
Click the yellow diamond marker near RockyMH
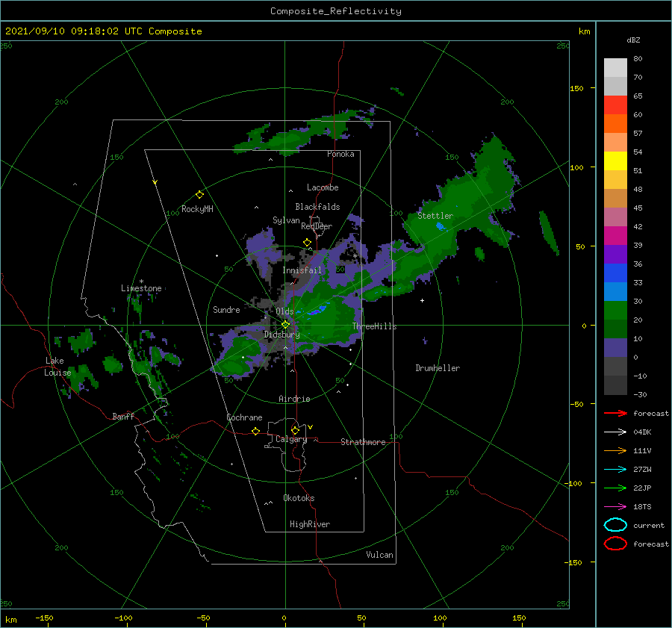coord(199,195)
